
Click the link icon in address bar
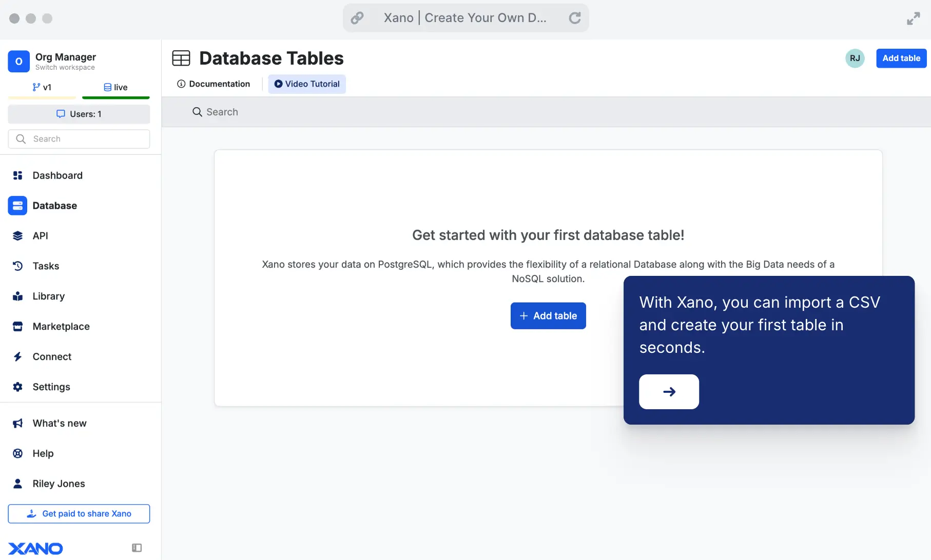(x=357, y=18)
